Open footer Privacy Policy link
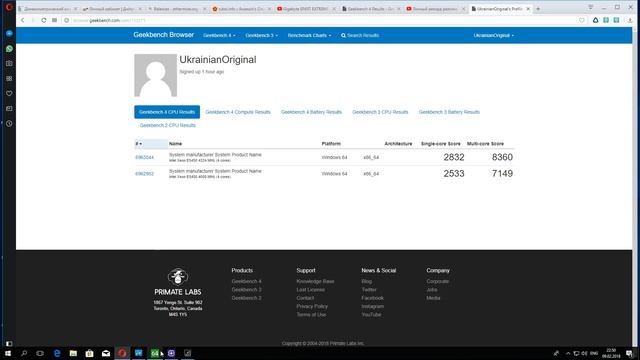 [x=312, y=306]
